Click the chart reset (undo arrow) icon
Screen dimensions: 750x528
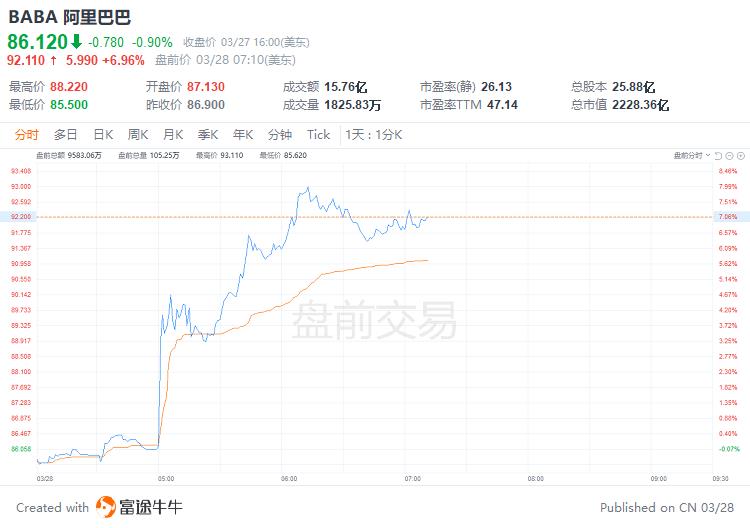pos(718,155)
